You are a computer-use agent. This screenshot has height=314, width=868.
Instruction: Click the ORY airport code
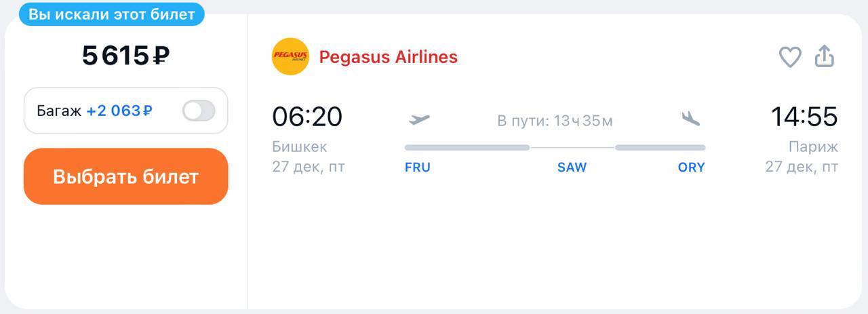pyautogui.click(x=691, y=168)
